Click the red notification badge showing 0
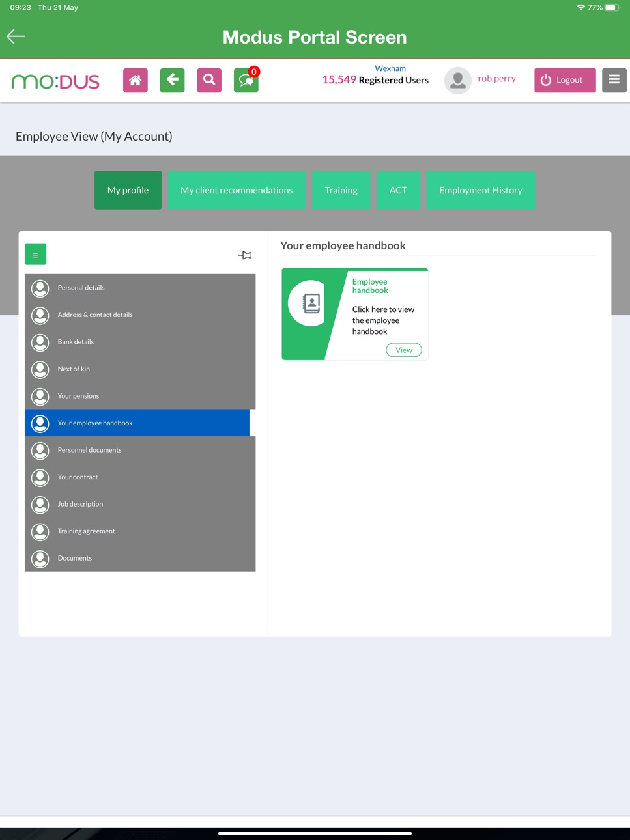The height and width of the screenshot is (840, 630). [x=254, y=72]
